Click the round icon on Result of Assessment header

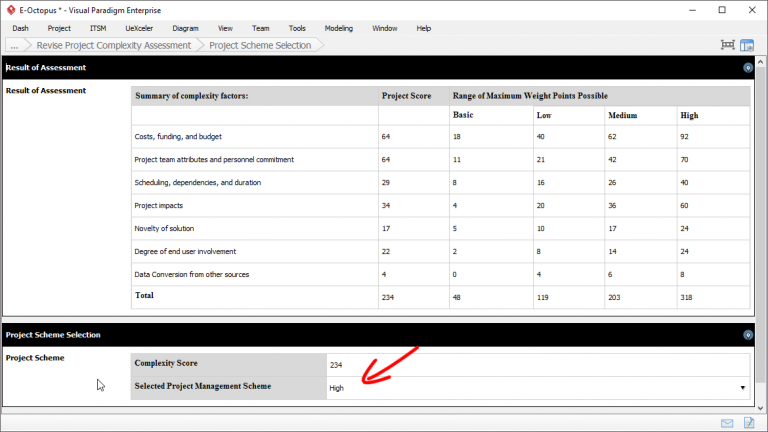tap(748, 68)
